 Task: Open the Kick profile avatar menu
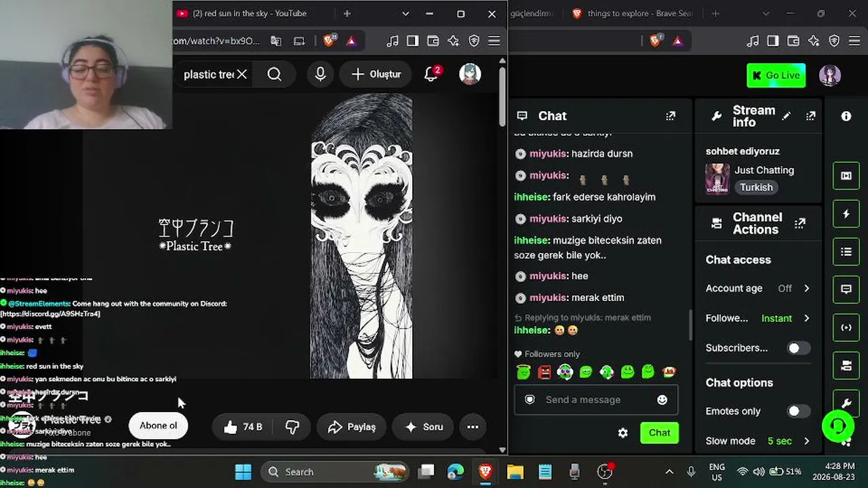click(x=830, y=75)
